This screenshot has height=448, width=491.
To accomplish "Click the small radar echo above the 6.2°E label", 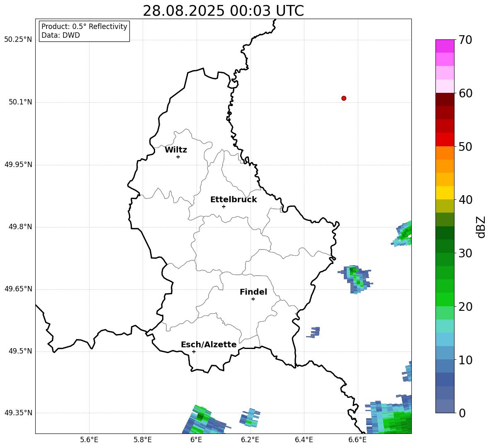I will pos(250,418).
